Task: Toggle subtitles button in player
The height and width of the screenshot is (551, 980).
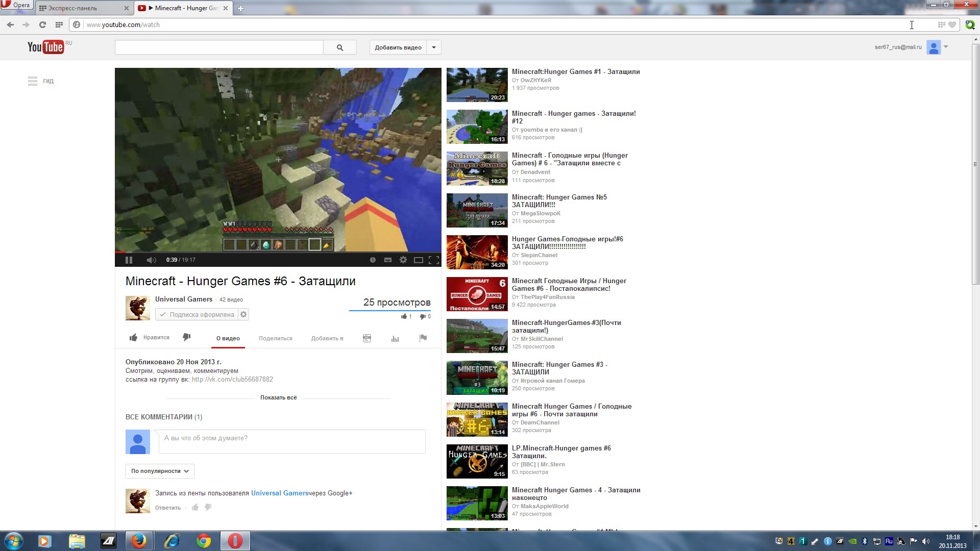Action: point(388,260)
